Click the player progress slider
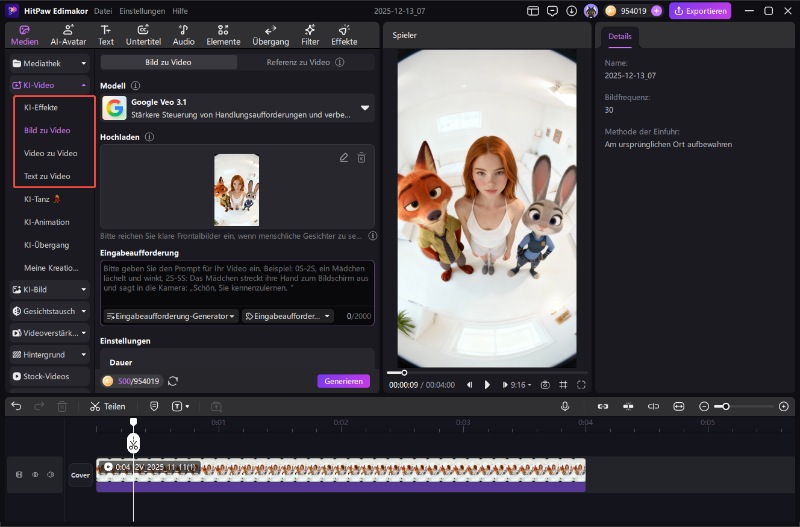This screenshot has width=800, height=527. 487,373
